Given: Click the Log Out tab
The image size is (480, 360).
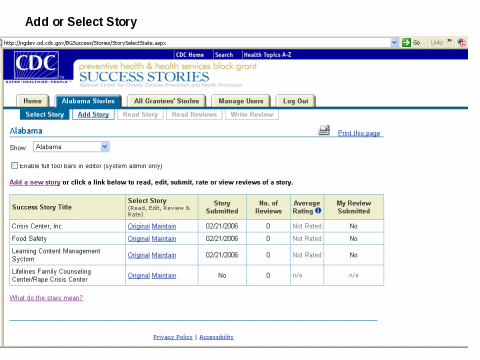Looking at the screenshot, I should [296, 101].
